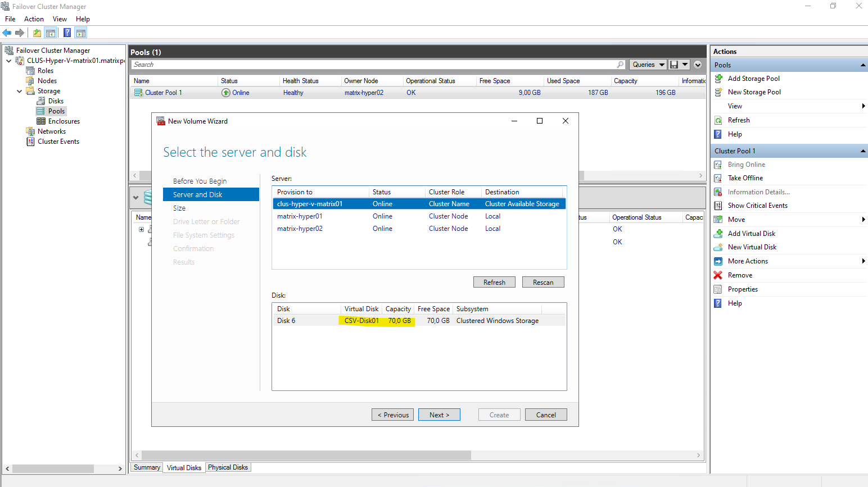Viewport: 868px width, 487px height.
Task: Select Enclosures in the storage tree
Action: pos(64,121)
